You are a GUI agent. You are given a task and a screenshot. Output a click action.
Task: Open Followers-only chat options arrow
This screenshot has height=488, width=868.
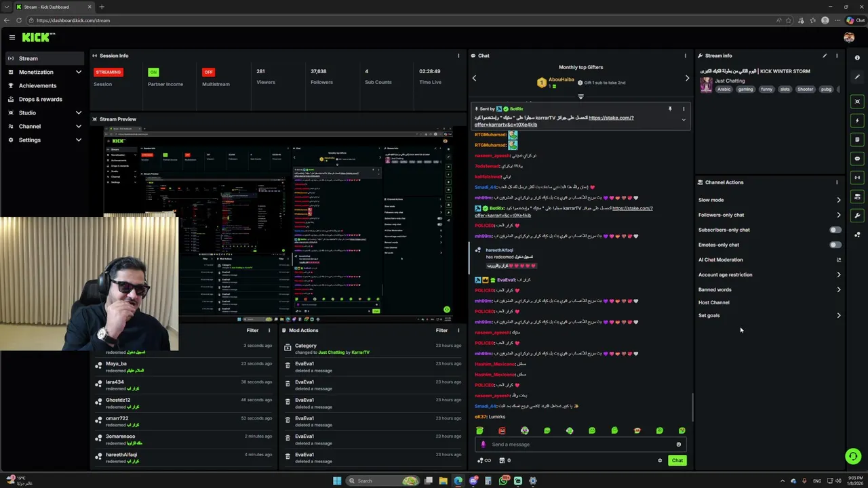pyautogui.click(x=839, y=215)
